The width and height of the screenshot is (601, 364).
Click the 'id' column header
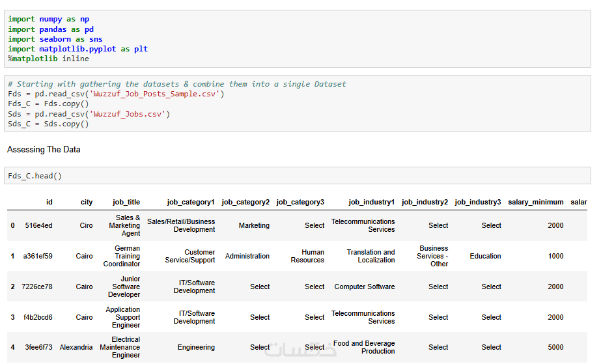[49, 203]
